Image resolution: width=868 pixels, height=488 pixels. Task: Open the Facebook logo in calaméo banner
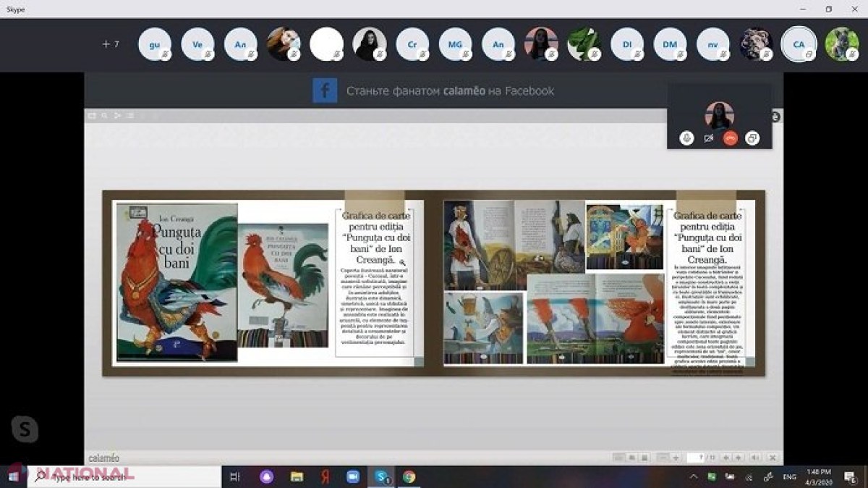pyautogui.click(x=325, y=91)
